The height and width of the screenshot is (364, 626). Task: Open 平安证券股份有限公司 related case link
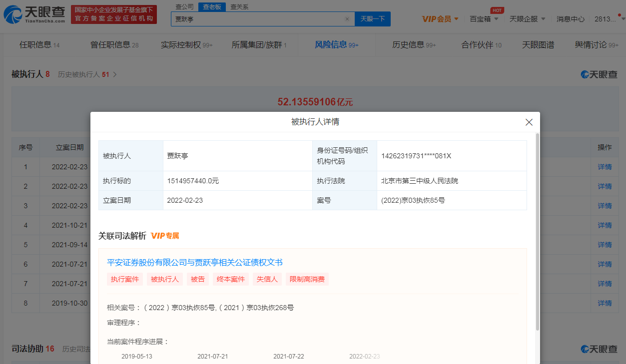tap(195, 263)
